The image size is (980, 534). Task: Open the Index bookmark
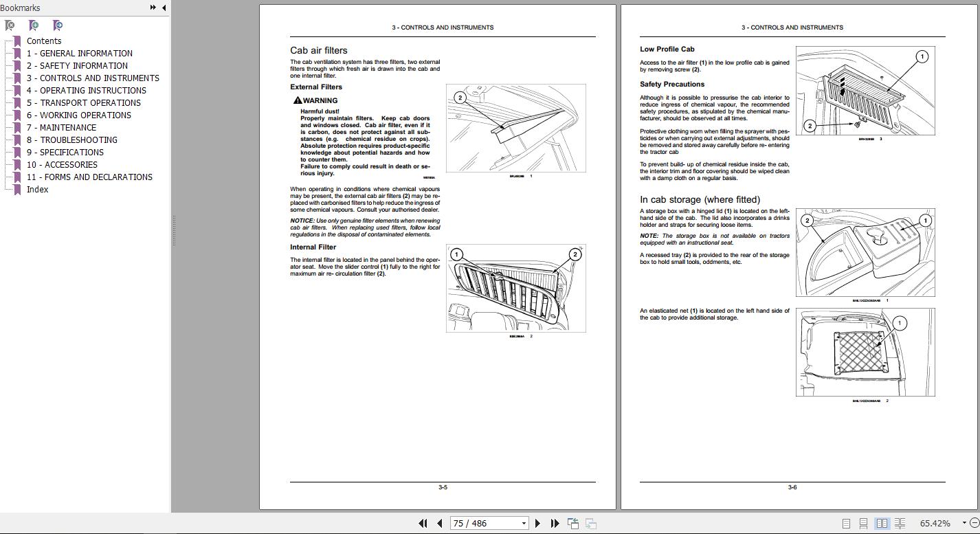[x=37, y=189]
